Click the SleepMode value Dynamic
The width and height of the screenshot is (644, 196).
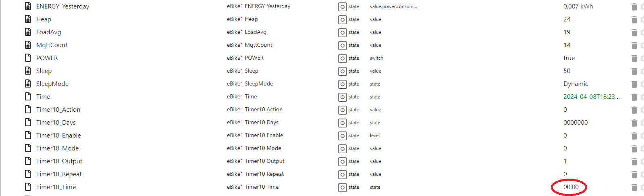[x=575, y=84]
